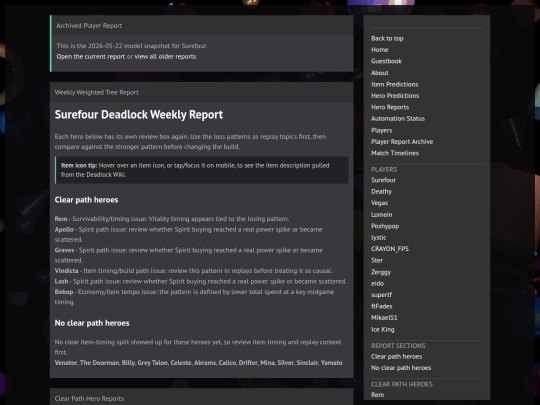Select player Ster
Screen dimensions: 540x405
click(x=377, y=260)
